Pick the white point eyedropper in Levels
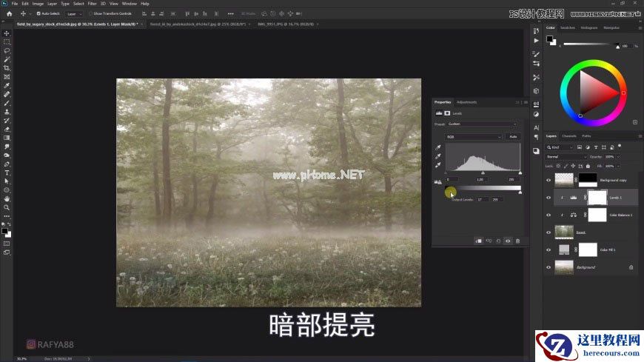 [x=437, y=165]
